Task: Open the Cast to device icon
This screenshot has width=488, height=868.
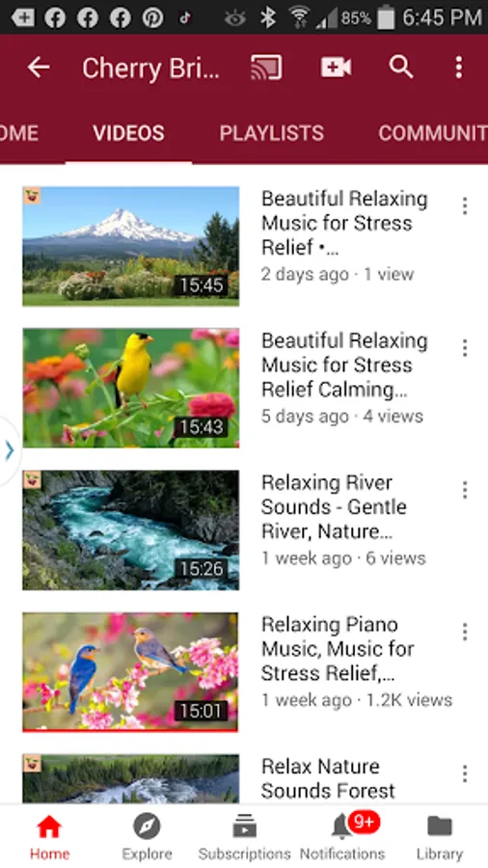Action: point(266,68)
